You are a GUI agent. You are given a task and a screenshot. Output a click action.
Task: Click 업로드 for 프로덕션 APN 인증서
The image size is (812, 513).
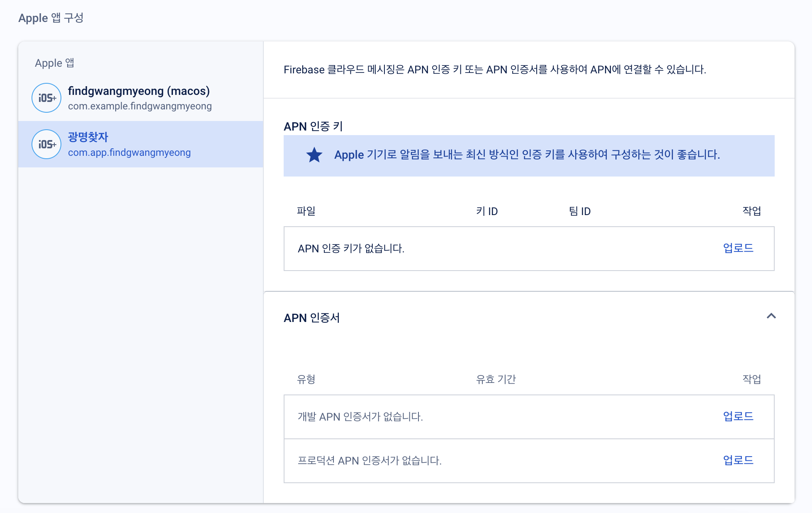[738, 460]
